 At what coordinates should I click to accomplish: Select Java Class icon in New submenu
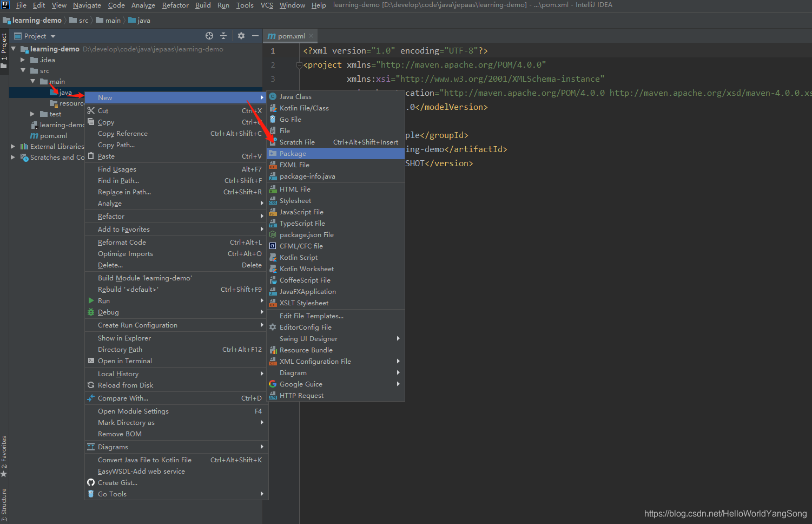273,96
